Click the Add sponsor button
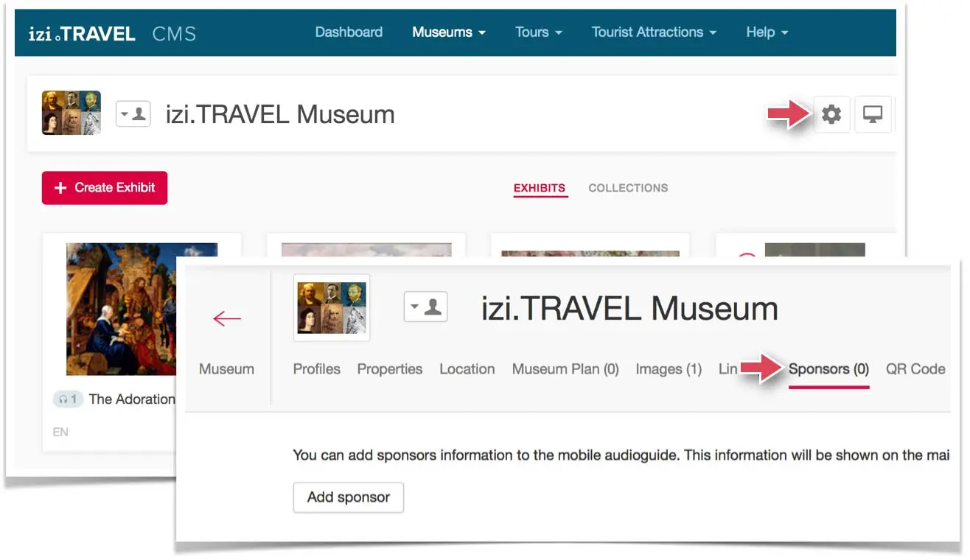970x560 pixels. pos(348,497)
